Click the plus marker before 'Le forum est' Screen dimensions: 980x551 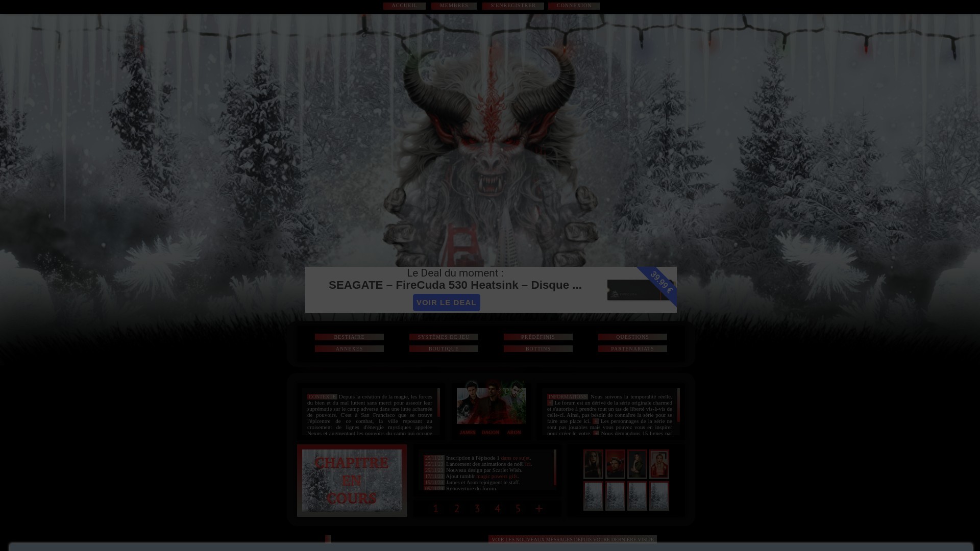pyautogui.click(x=550, y=403)
